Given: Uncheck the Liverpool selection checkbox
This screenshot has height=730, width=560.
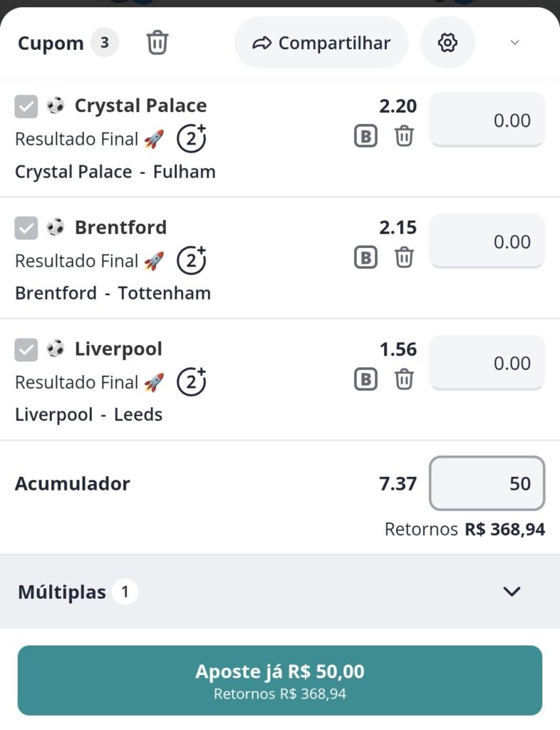Looking at the screenshot, I should click(26, 350).
